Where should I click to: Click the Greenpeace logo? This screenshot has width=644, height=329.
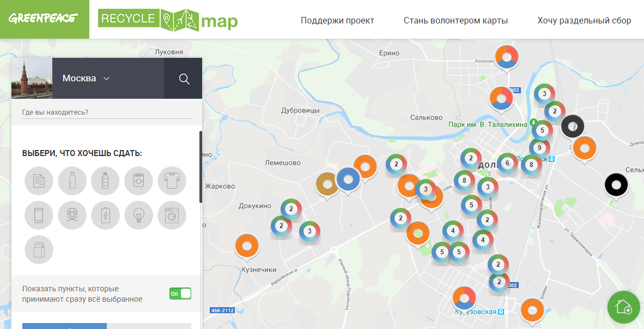pos(43,18)
